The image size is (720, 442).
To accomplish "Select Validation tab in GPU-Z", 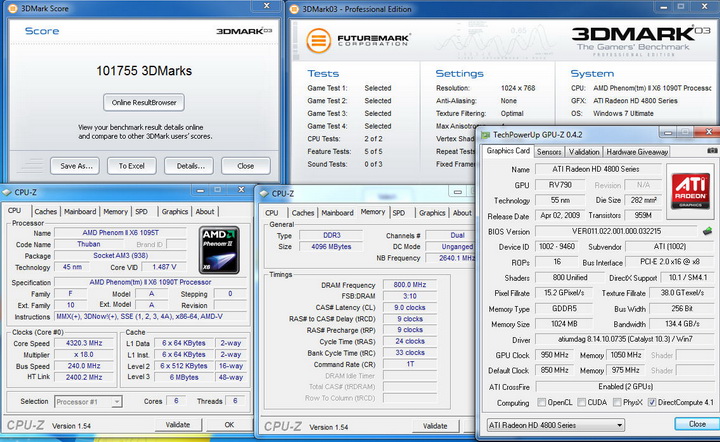I will coord(584,152).
